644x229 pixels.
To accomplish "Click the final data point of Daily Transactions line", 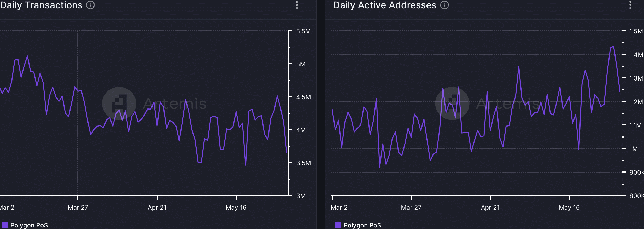I will 286,152.
